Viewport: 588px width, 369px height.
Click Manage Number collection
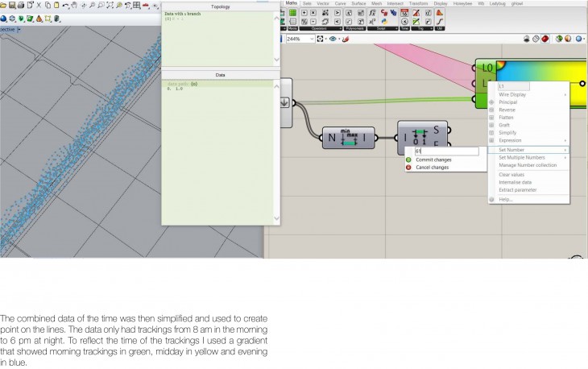click(528, 165)
